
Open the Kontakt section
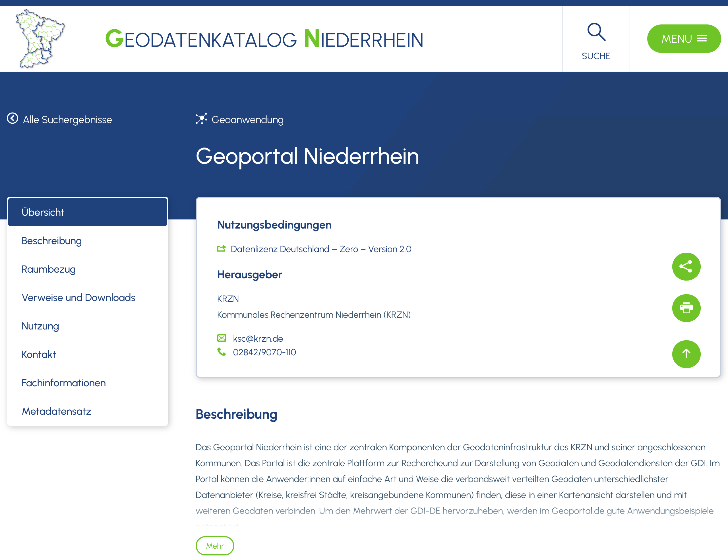[x=39, y=354]
